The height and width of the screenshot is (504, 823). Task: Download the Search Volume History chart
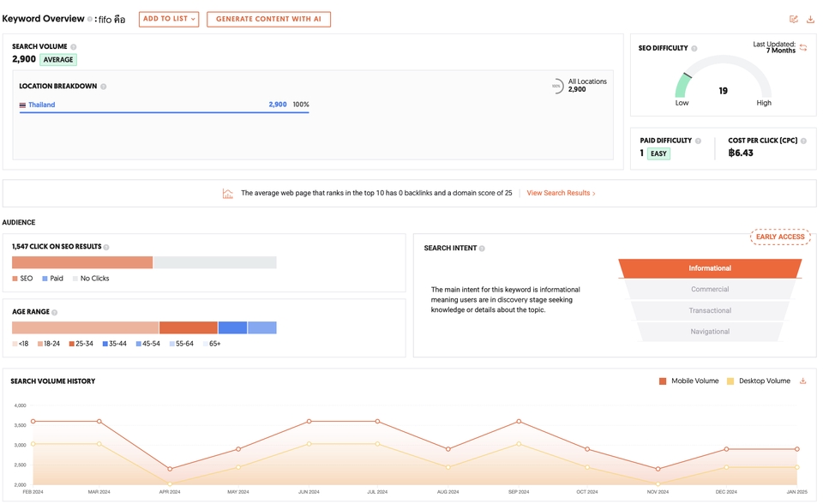click(802, 381)
